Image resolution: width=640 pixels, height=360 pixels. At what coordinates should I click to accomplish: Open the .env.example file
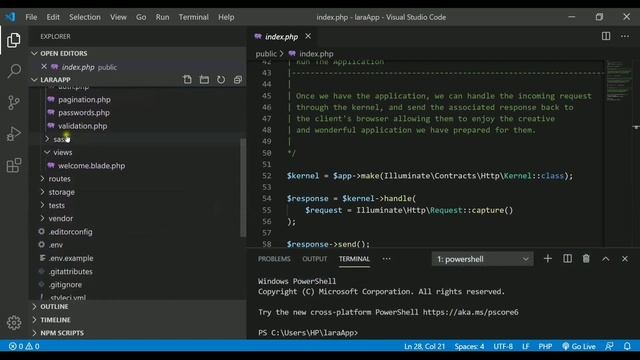(71, 258)
